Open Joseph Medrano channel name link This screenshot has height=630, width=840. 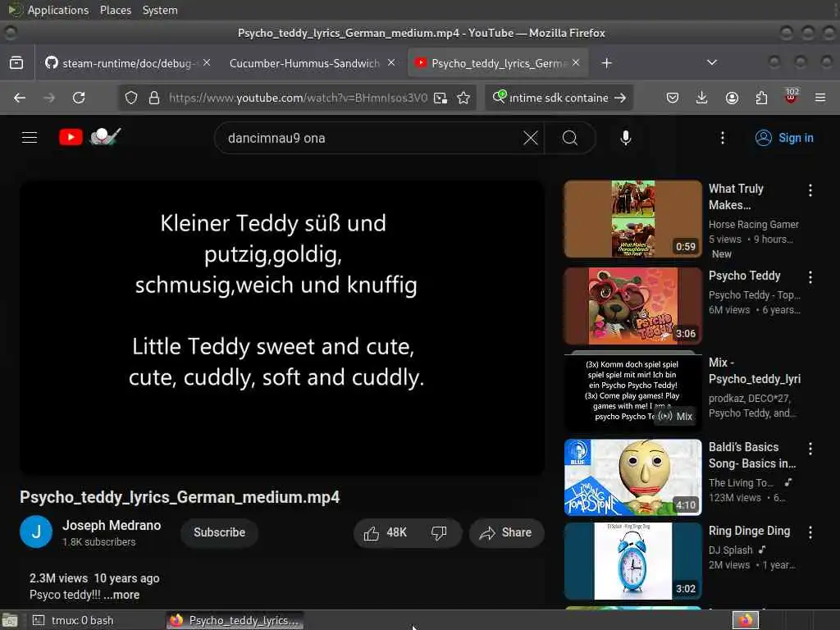click(112, 526)
